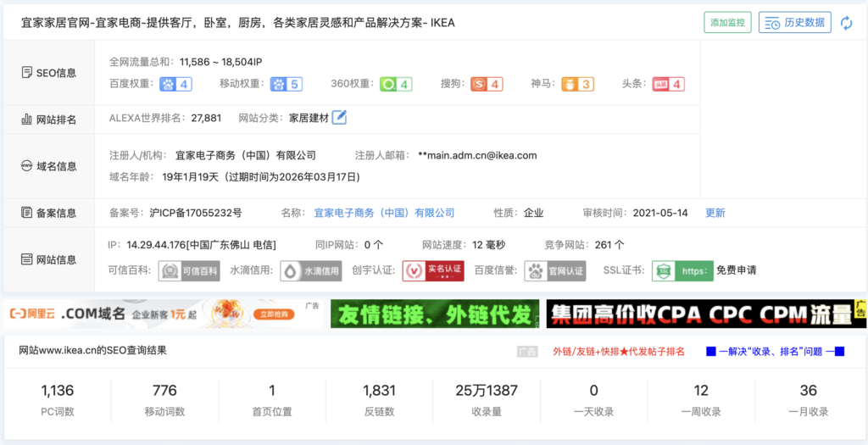Click the SEO信息 section icon
The image size is (868, 445).
click(x=26, y=73)
